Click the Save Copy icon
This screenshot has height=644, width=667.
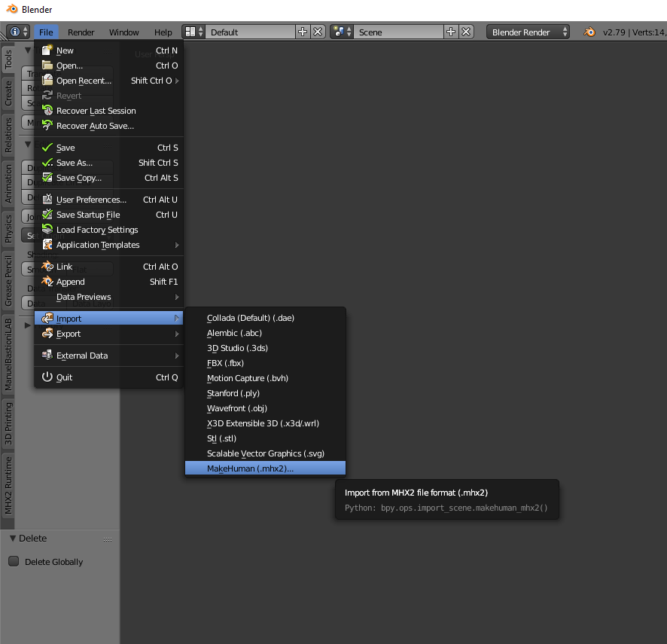click(x=47, y=178)
